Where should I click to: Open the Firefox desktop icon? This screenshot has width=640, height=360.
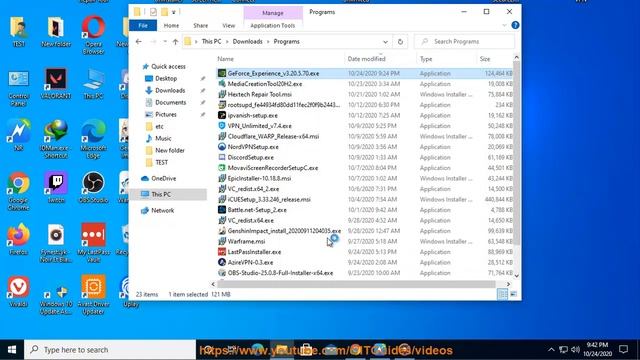tap(18, 240)
